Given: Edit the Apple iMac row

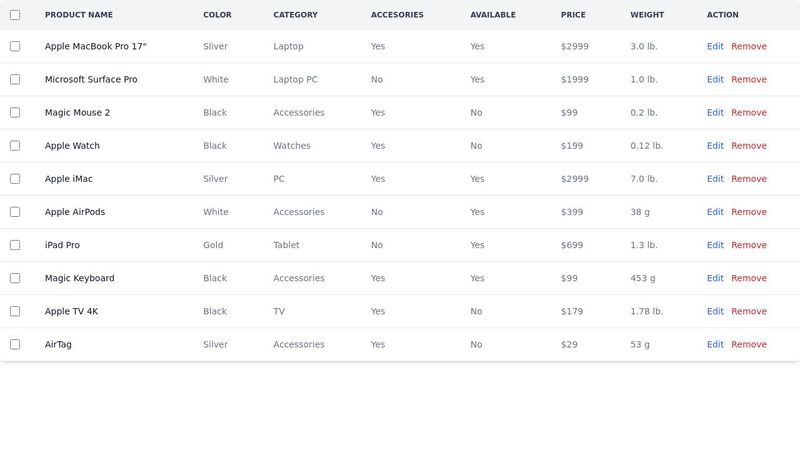Looking at the screenshot, I should [715, 179].
